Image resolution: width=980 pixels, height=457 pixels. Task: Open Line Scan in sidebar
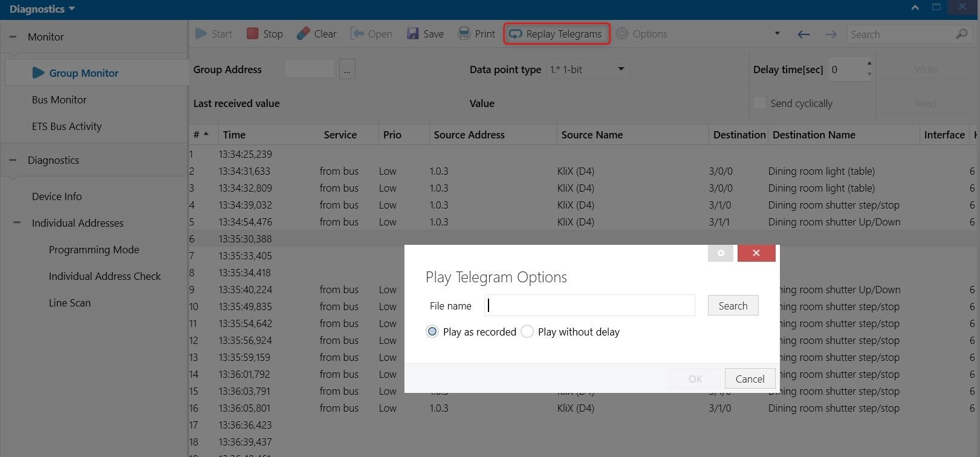coord(70,303)
